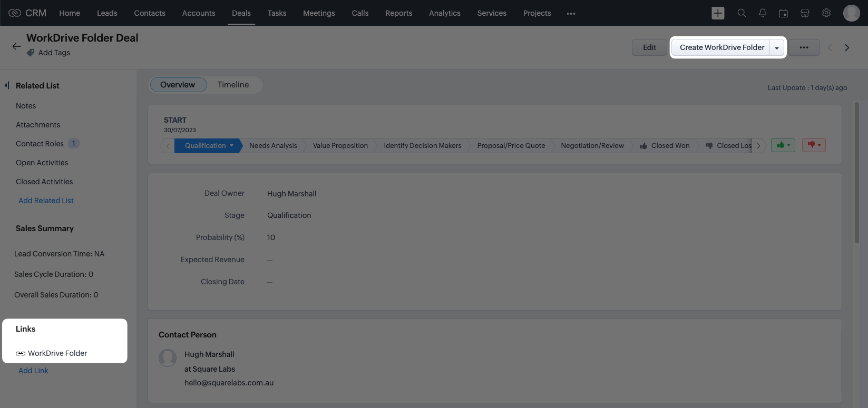Collapse the Related List sidebar icon
Viewport: 868px width, 408px height.
[7, 85]
